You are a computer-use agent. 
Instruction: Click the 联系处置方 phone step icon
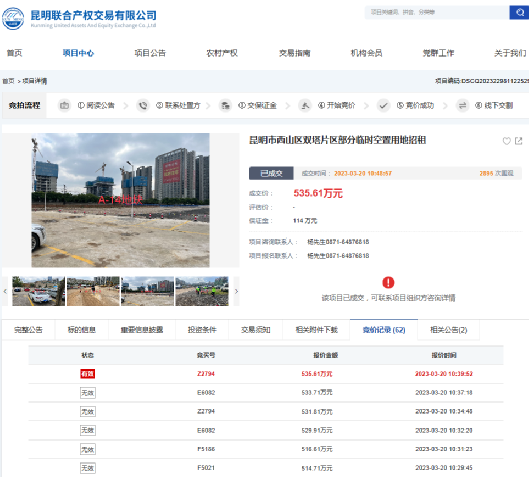143,106
